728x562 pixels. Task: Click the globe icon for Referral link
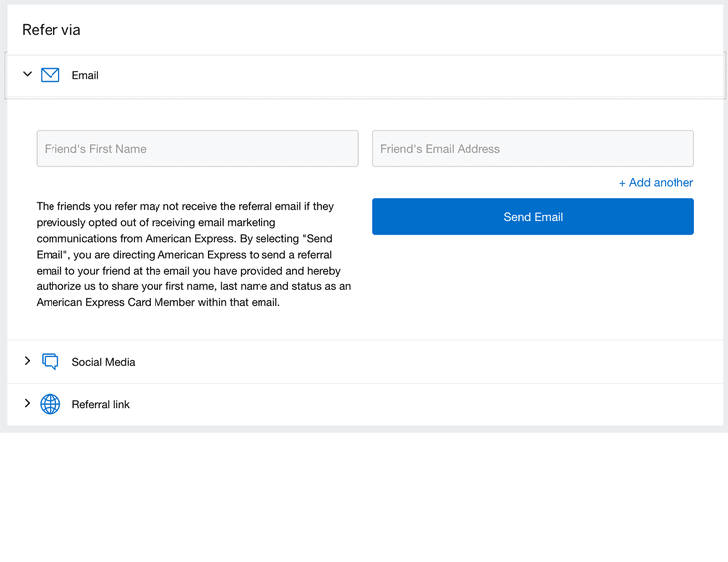(x=51, y=404)
